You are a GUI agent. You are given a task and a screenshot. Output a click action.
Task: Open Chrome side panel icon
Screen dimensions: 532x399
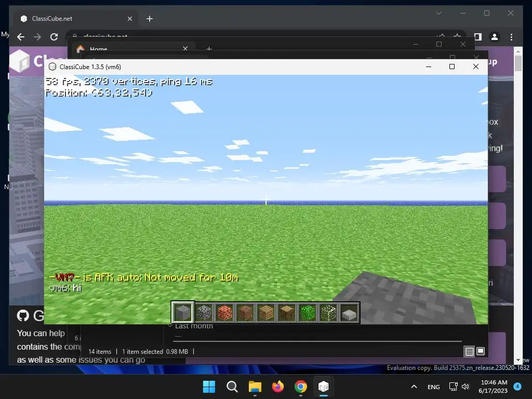478,37
